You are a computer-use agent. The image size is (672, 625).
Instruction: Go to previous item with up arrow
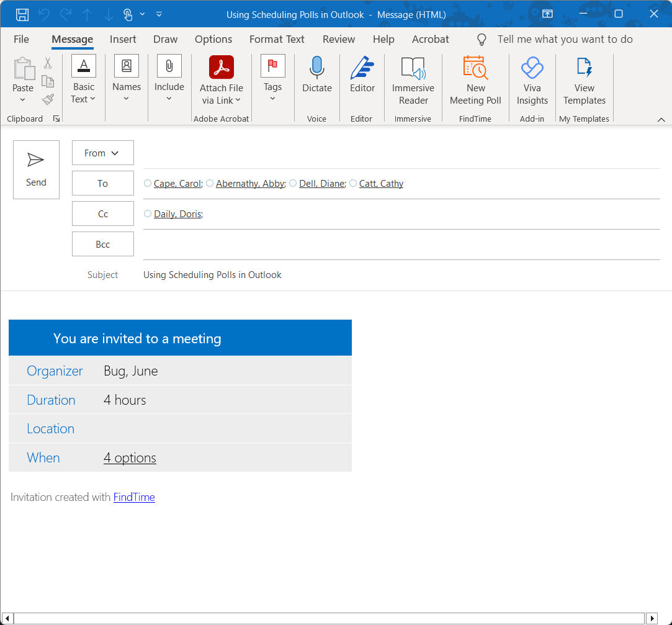click(x=87, y=14)
